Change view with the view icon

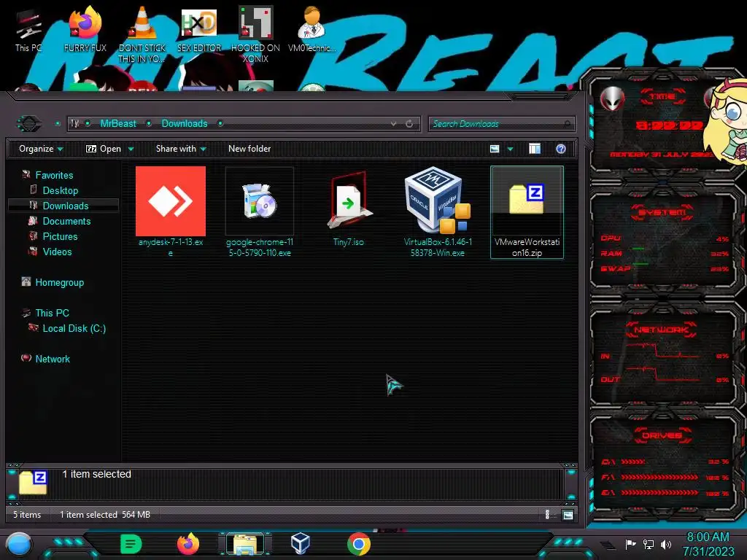click(495, 149)
